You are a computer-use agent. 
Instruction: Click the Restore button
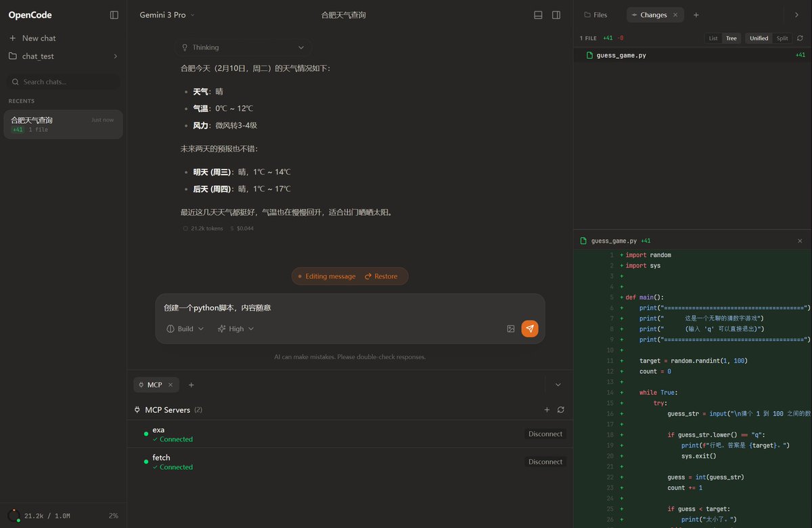point(381,276)
